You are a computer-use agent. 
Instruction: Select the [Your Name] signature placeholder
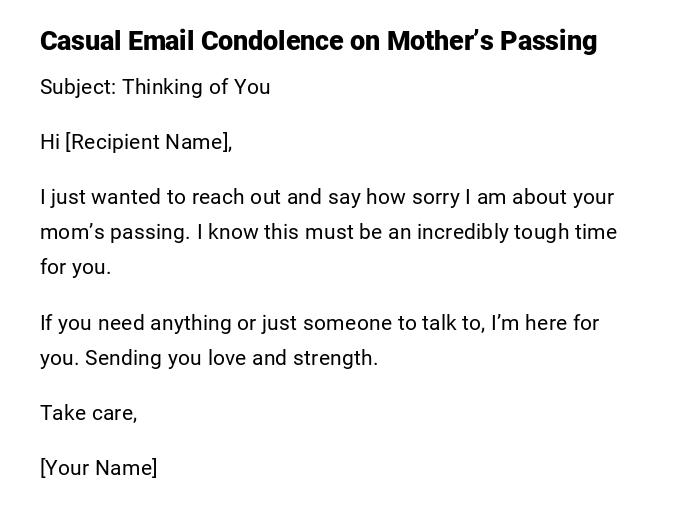(x=98, y=468)
